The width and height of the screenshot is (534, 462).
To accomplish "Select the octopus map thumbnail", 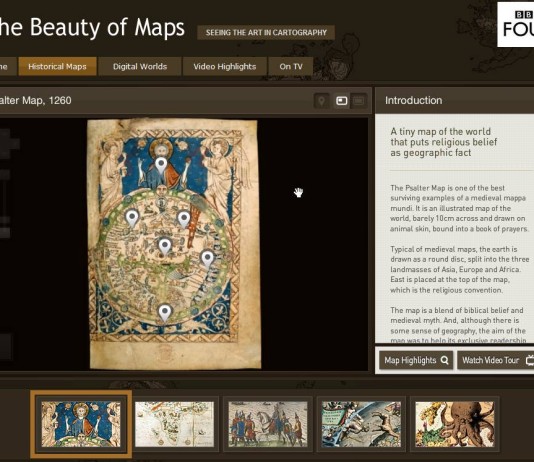I will click(x=454, y=424).
